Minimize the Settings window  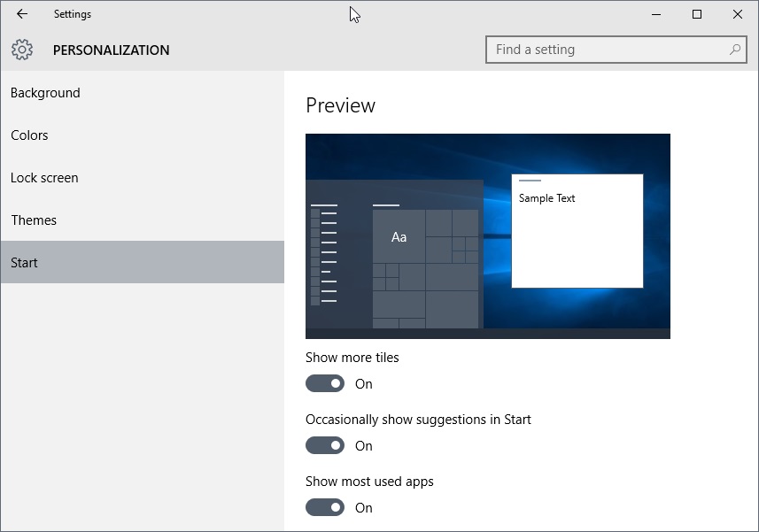click(x=656, y=14)
